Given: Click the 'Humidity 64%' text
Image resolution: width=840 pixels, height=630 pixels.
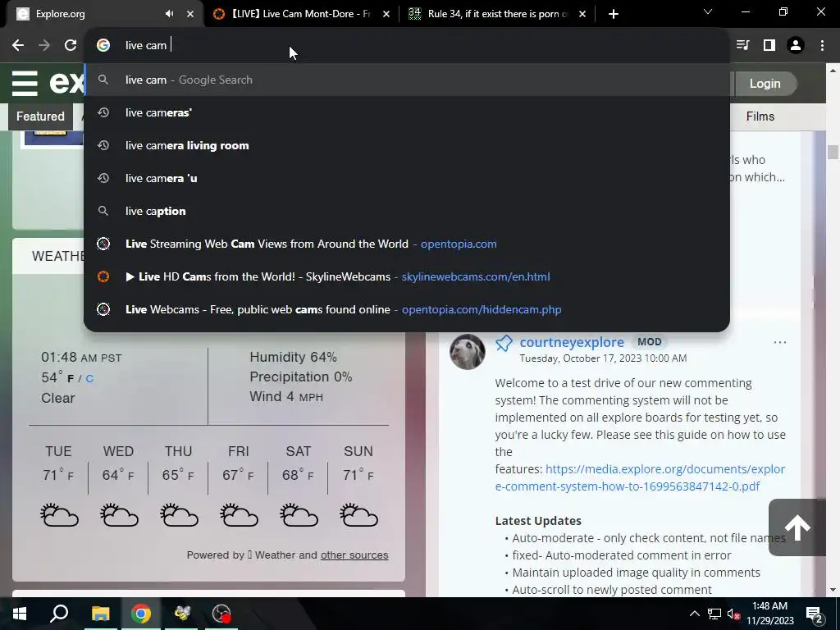Looking at the screenshot, I should click(293, 358).
